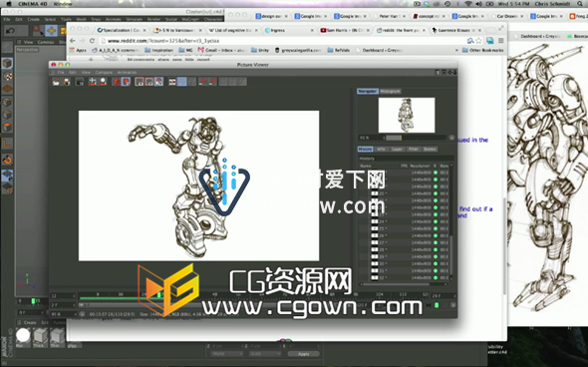Image resolution: width=588 pixels, height=367 pixels.
Task: Open the MoGraph menu in Cinema 4D
Action: tap(190, 19)
